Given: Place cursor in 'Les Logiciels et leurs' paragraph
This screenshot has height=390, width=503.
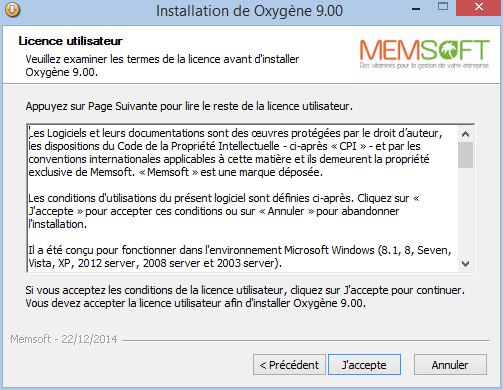Looking at the screenshot, I should 235,153.
